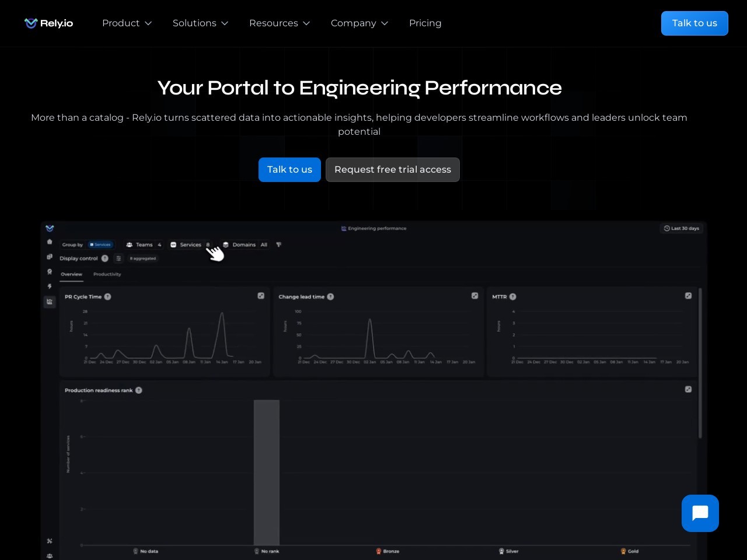
Task: Expand the Production readiness rank chart
Action: click(x=688, y=389)
